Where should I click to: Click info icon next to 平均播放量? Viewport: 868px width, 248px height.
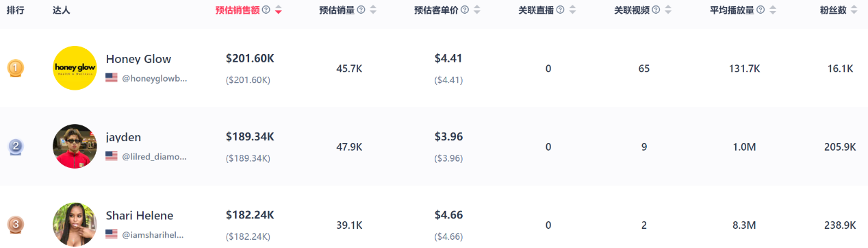pos(762,10)
